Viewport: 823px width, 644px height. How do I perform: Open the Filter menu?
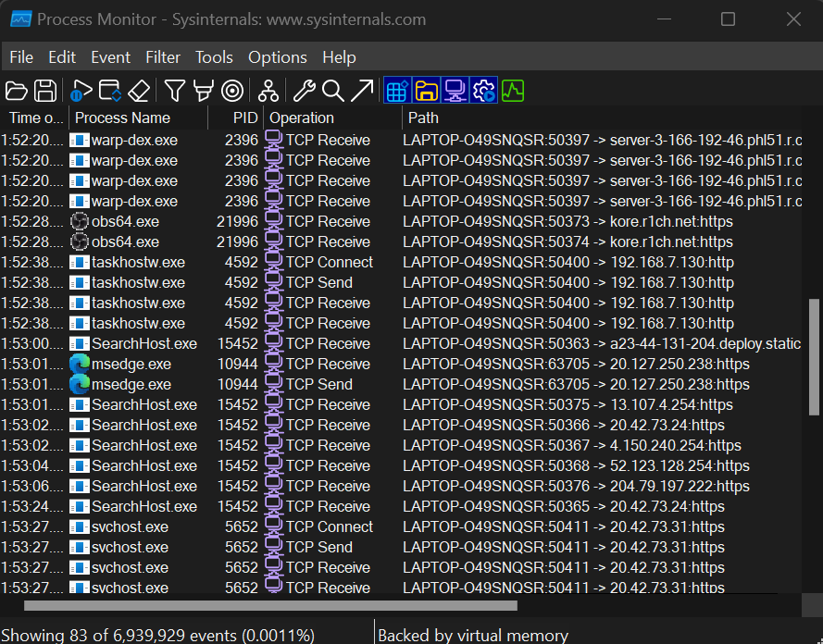click(163, 57)
